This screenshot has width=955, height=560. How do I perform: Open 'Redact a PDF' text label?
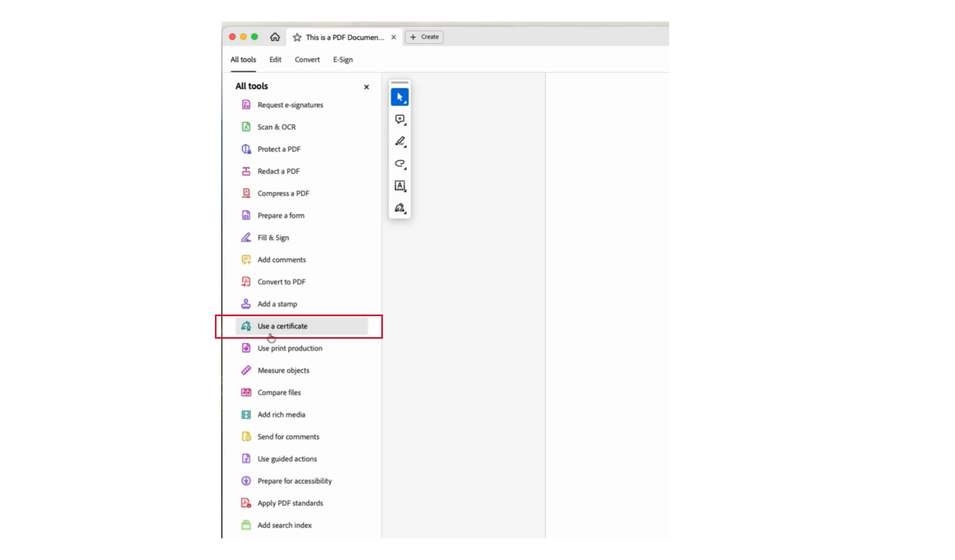[279, 171]
